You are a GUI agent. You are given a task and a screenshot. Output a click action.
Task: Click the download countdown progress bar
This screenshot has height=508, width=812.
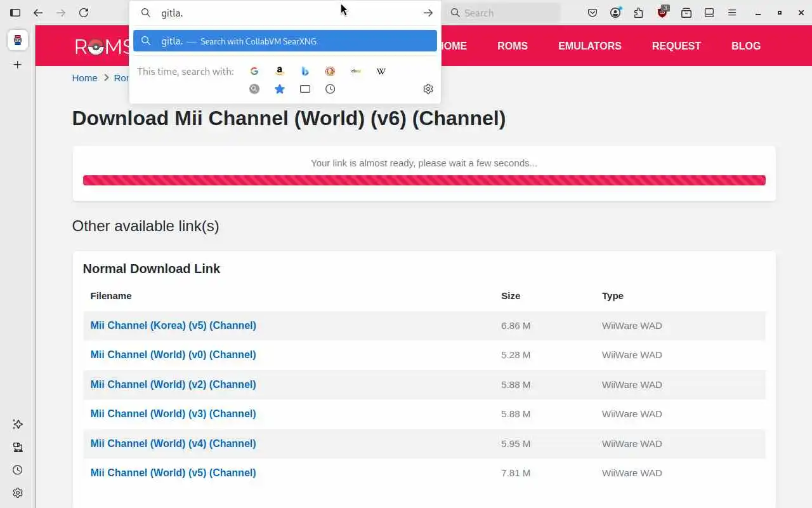click(x=424, y=180)
